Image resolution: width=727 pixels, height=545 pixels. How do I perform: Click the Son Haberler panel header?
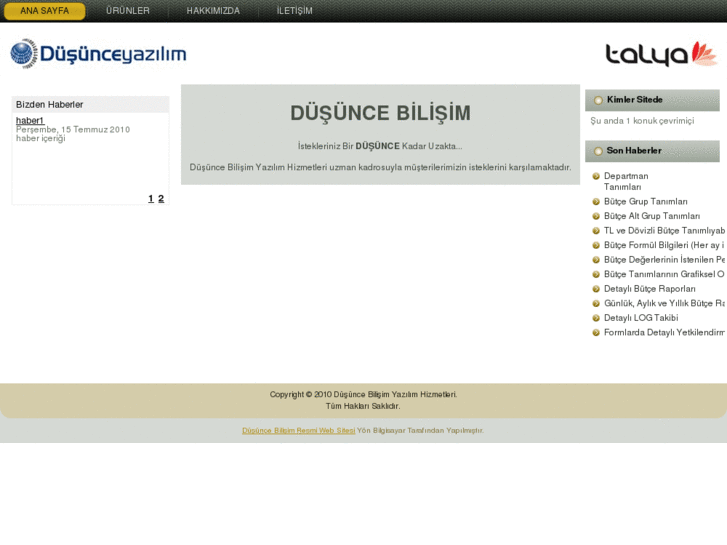652,151
